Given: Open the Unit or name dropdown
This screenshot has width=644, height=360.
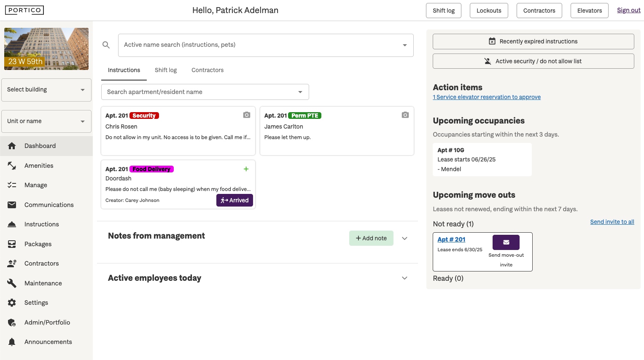Looking at the screenshot, I should point(46,121).
